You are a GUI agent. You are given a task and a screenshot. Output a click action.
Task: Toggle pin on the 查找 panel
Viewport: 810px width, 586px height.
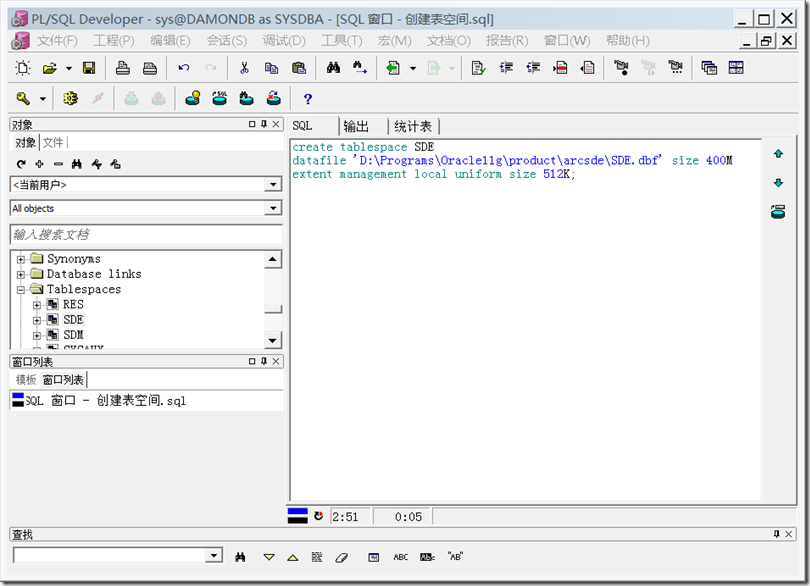[x=776, y=534]
